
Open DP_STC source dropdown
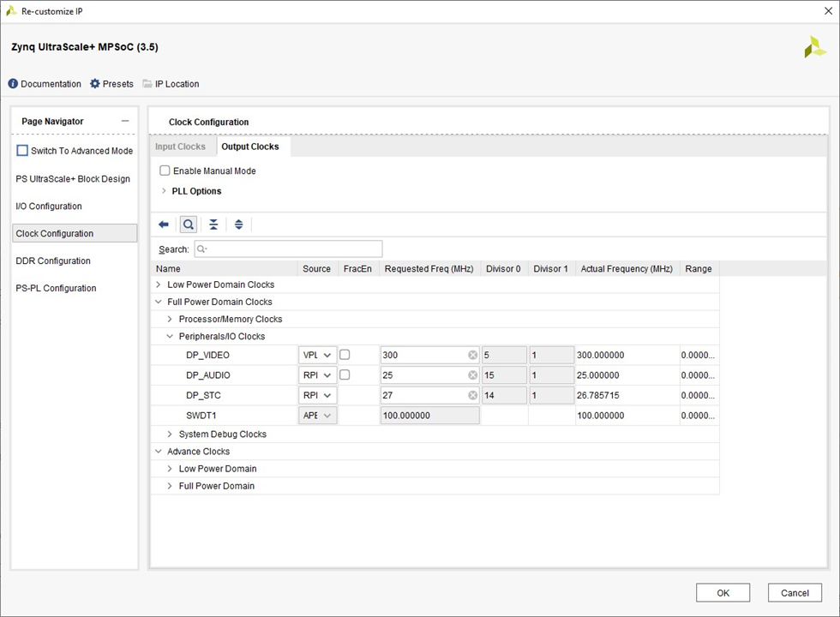click(318, 395)
